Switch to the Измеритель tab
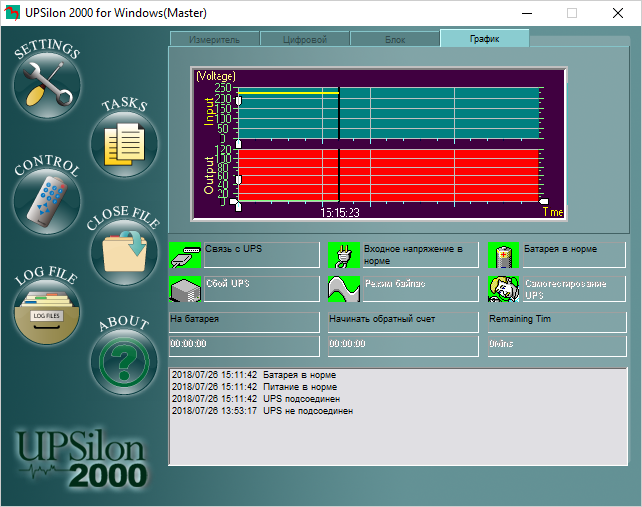This screenshot has width=642, height=507. pyautogui.click(x=214, y=38)
